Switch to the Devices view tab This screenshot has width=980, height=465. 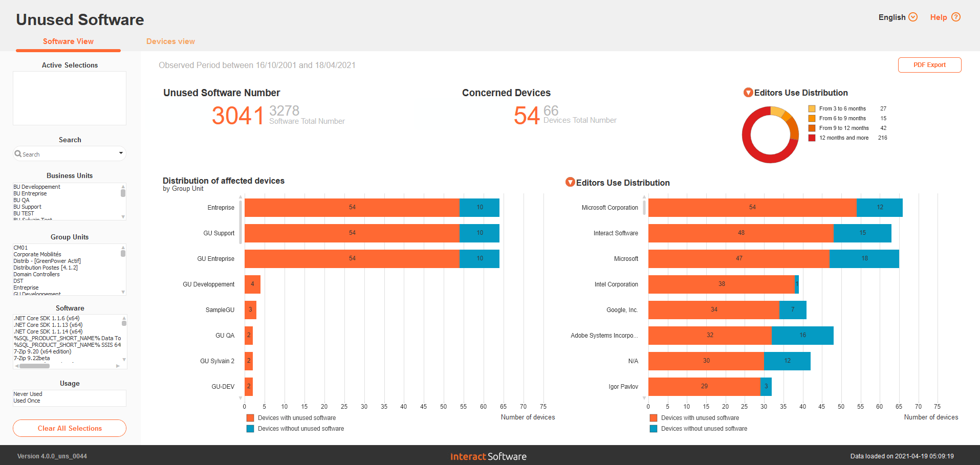point(170,41)
